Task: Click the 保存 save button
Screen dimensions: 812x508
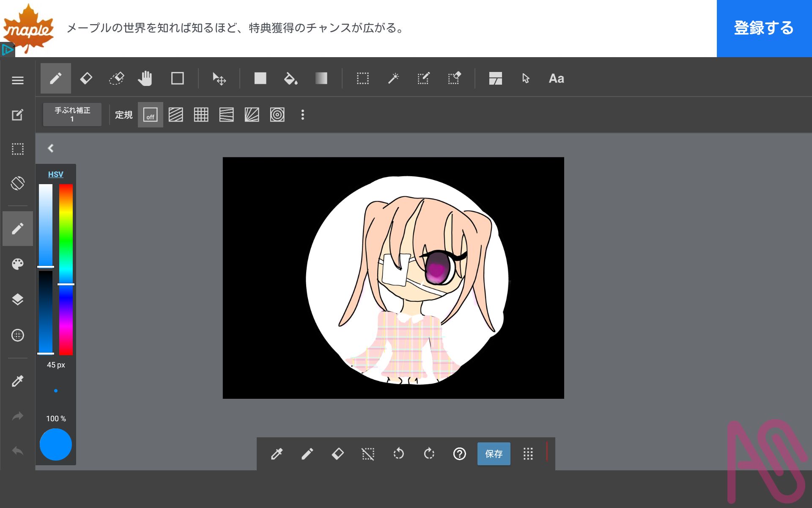Action: coord(494,454)
